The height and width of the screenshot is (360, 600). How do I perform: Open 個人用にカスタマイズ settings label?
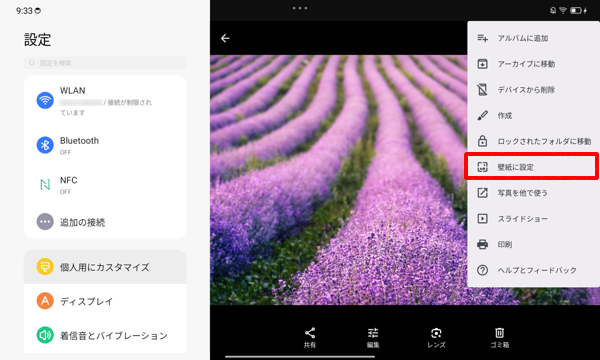(104, 267)
